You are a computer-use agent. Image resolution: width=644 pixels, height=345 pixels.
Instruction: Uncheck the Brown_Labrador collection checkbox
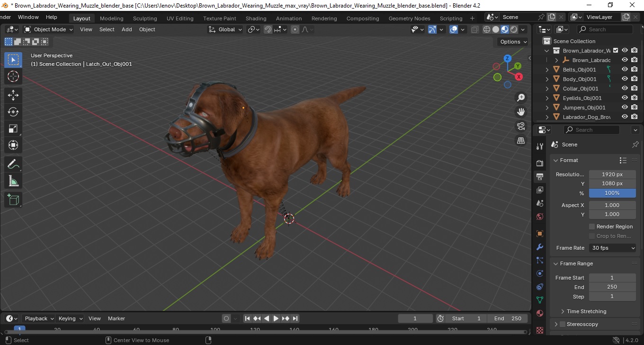click(616, 51)
